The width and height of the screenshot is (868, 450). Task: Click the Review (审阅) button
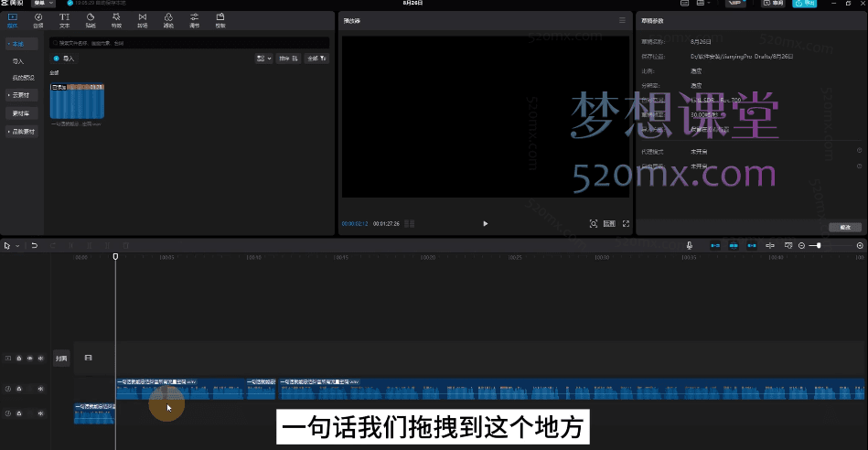pyautogui.click(x=774, y=4)
